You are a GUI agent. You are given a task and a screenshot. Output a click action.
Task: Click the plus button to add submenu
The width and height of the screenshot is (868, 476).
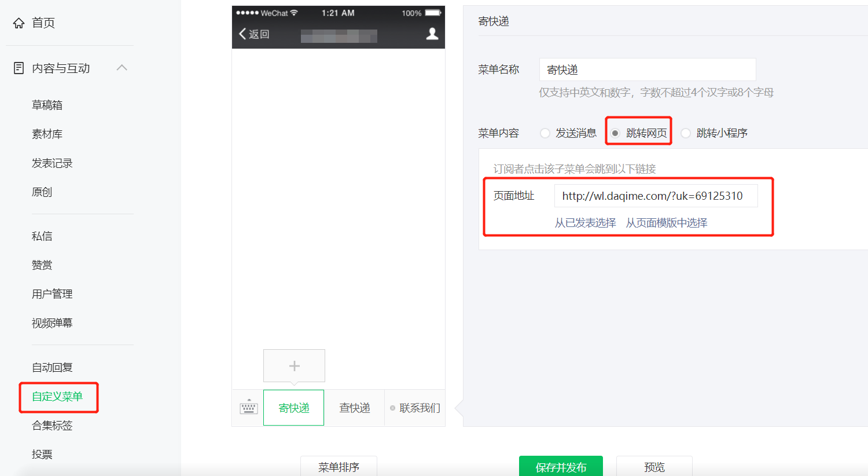(x=294, y=366)
